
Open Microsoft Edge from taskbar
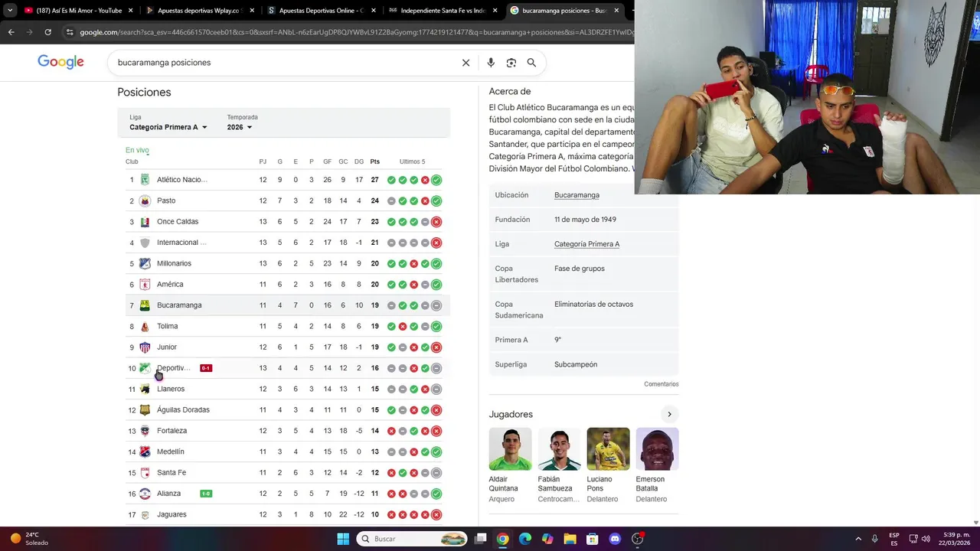click(525, 539)
